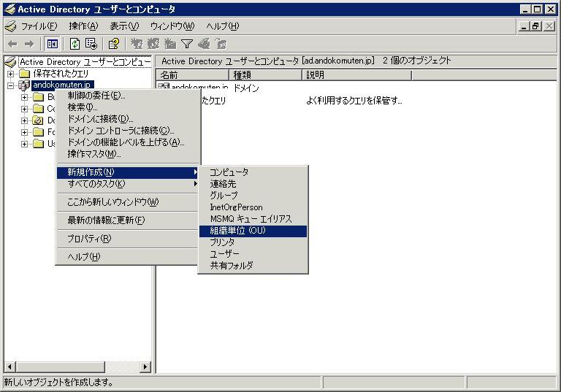Image resolution: width=561 pixels, height=392 pixels.
Task: Collapse the andokomuten.jp tree node
Action: pyautogui.click(x=11, y=85)
